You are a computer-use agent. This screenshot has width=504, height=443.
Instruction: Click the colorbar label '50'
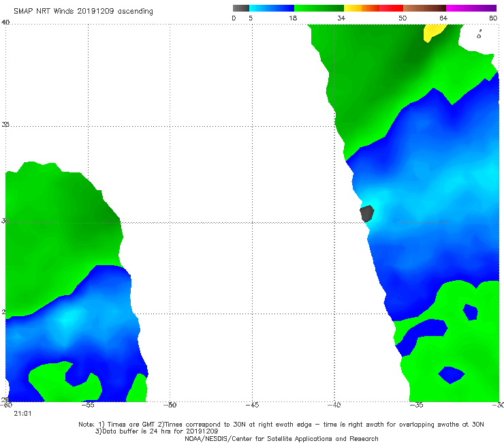pyautogui.click(x=403, y=18)
